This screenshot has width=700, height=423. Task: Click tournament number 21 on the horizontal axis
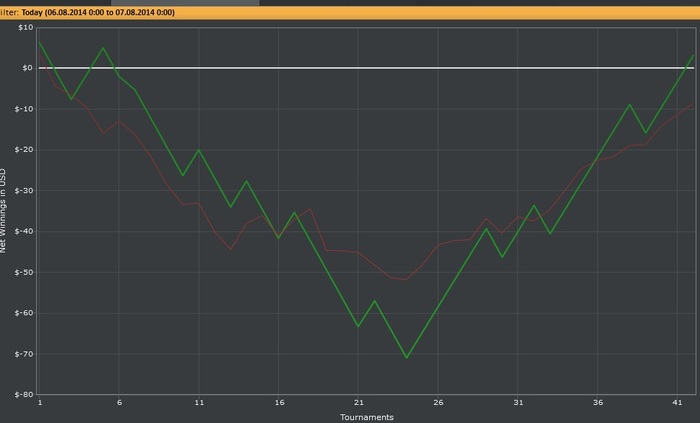(x=358, y=402)
